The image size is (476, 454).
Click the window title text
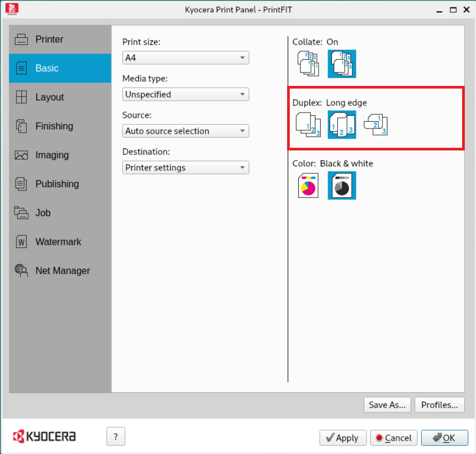click(239, 10)
